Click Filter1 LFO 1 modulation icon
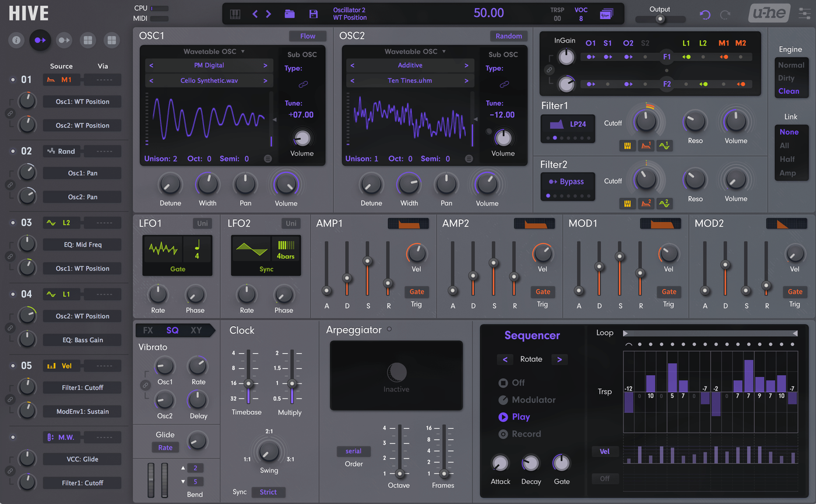This screenshot has width=816, height=504. [664, 146]
